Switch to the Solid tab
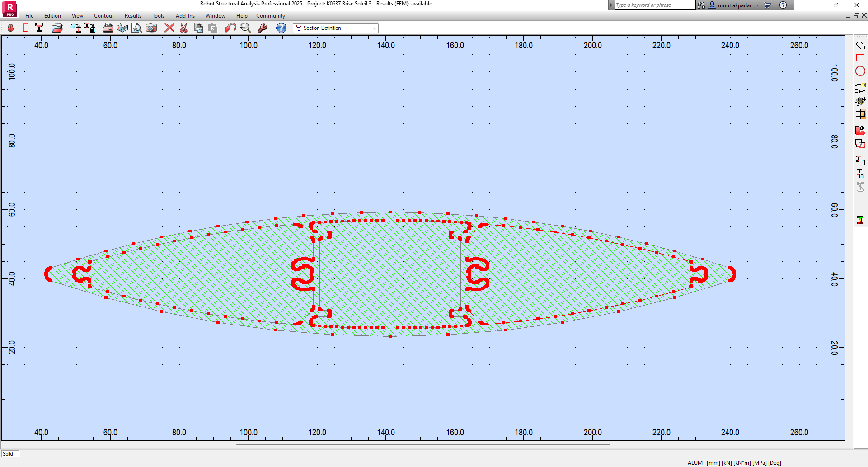Image resolution: width=868 pixels, height=467 pixels. tap(10, 454)
